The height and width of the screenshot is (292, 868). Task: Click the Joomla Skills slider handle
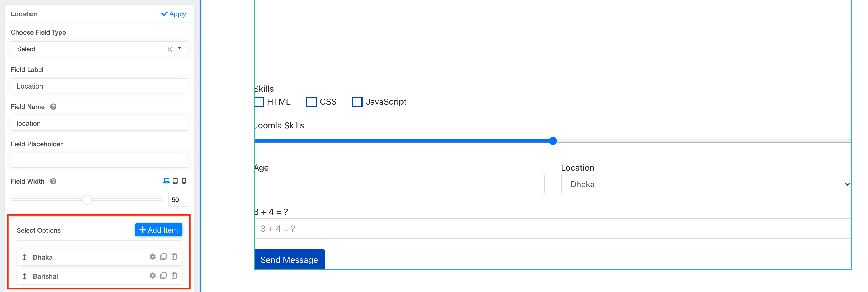click(x=553, y=141)
